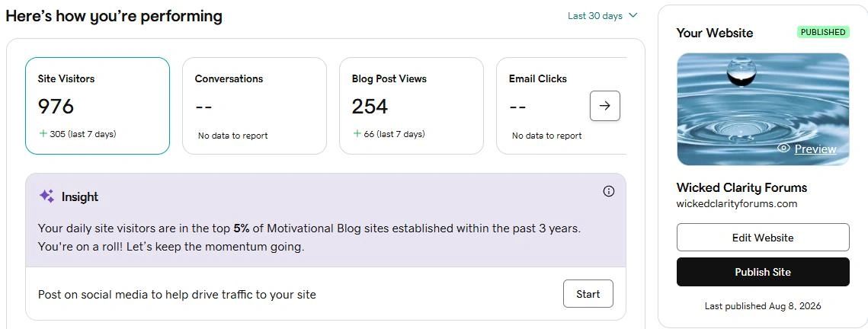868x329 pixels.
Task: Open the Preview link on website image
Action: [815, 149]
